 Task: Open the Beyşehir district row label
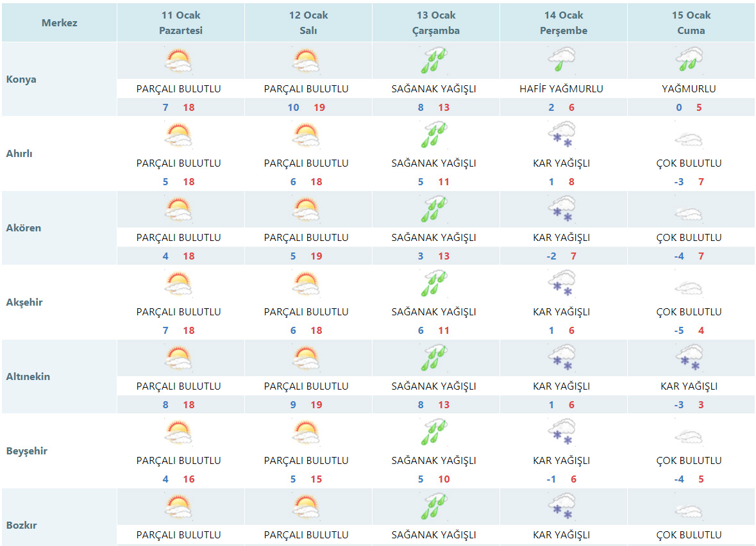27,451
